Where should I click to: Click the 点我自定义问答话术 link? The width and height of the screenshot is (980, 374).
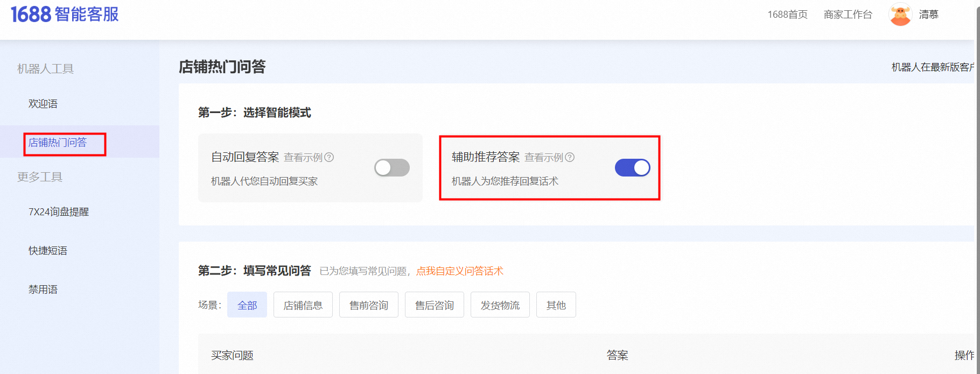click(x=460, y=271)
